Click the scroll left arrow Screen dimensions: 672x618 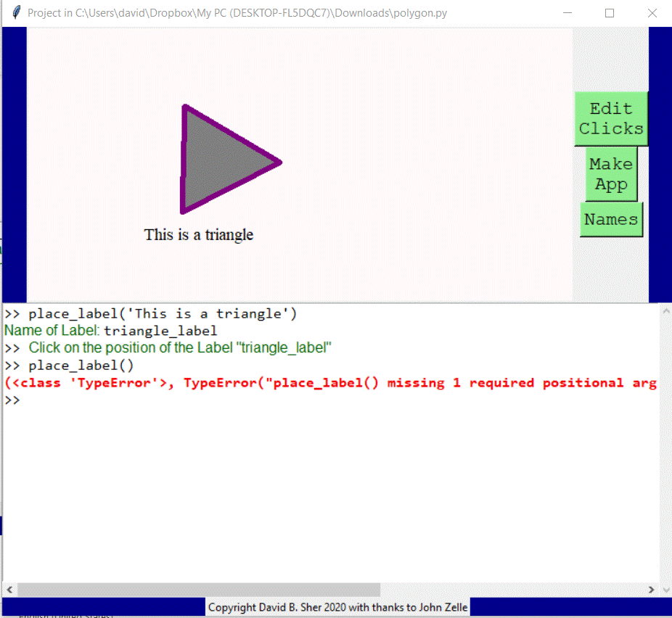[x=9, y=589]
